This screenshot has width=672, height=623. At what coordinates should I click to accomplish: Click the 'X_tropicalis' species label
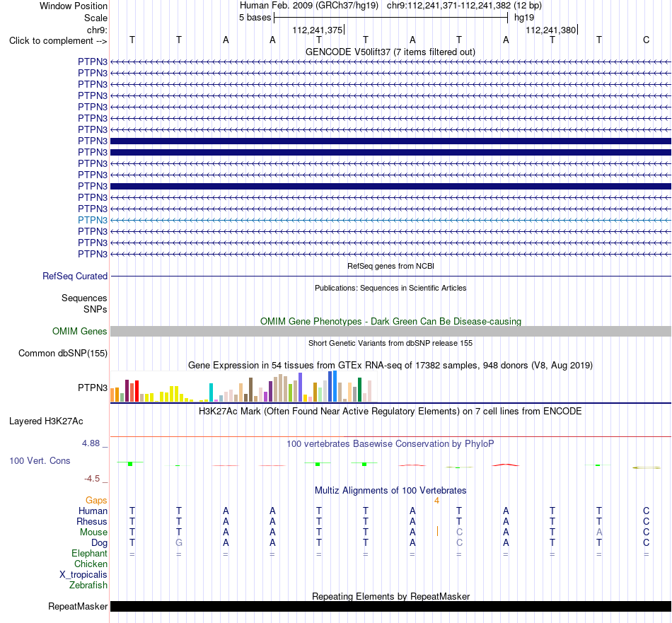[83, 575]
